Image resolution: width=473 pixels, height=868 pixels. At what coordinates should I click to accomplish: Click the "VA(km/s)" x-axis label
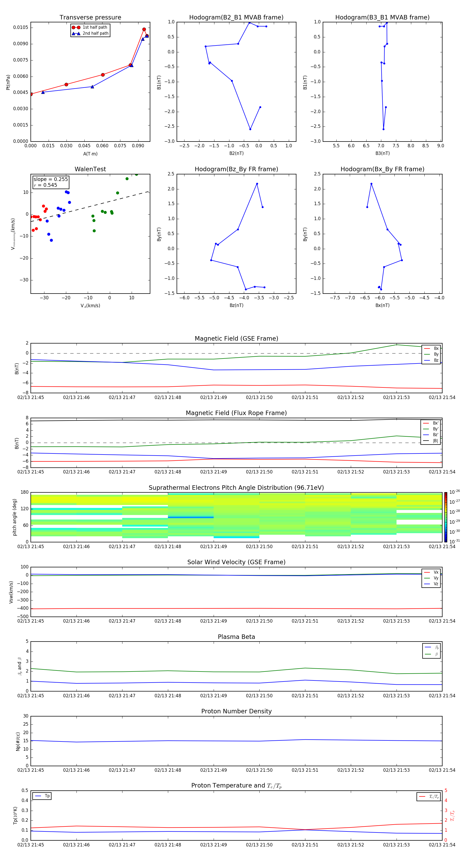pos(90,306)
